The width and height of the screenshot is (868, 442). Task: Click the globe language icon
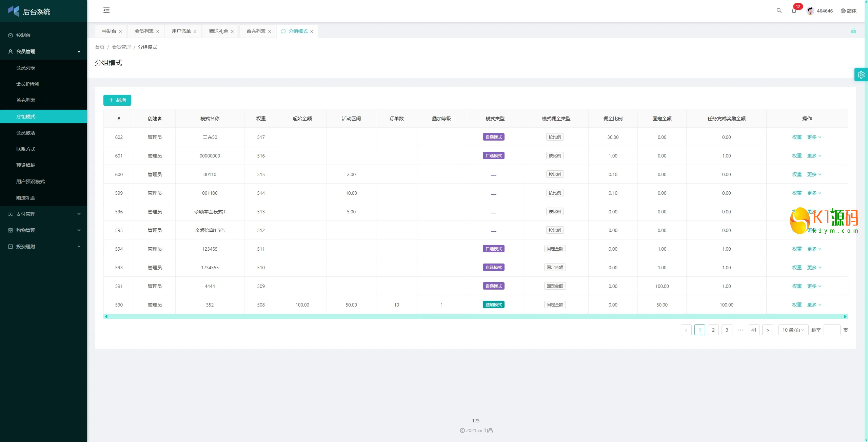click(x=843, y=11)
